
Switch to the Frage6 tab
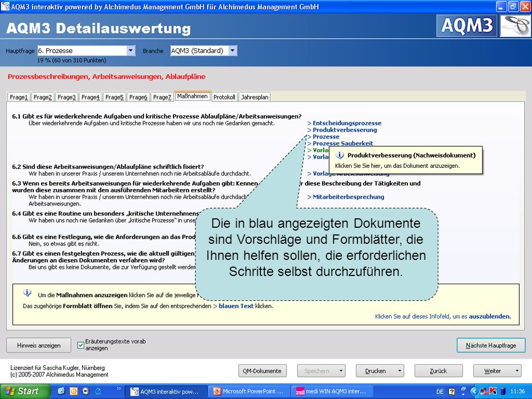click(x=139, y=97)
